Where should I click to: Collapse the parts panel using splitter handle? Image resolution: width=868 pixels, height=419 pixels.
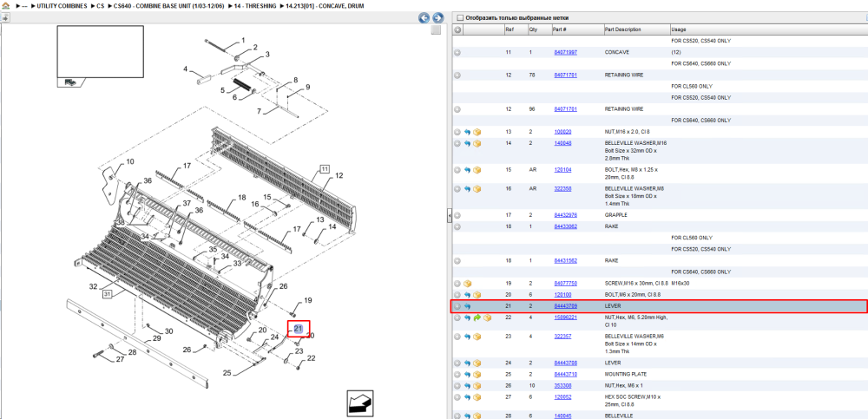(449, 215)
